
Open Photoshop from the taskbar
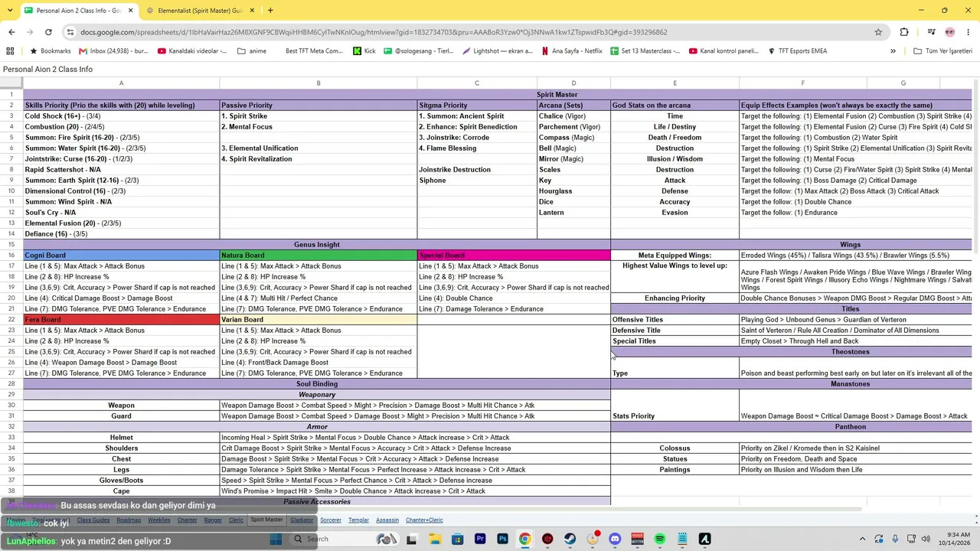coord(502,540)
